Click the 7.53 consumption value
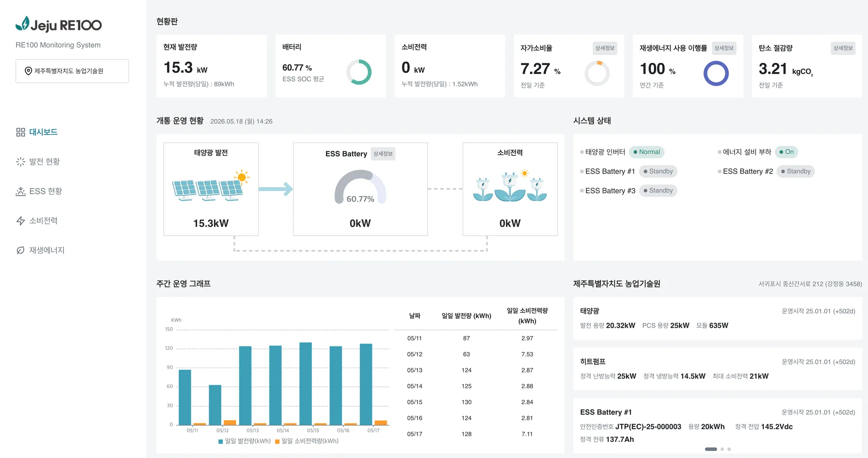The image size is (868, 458). click(x=527, y=354)
